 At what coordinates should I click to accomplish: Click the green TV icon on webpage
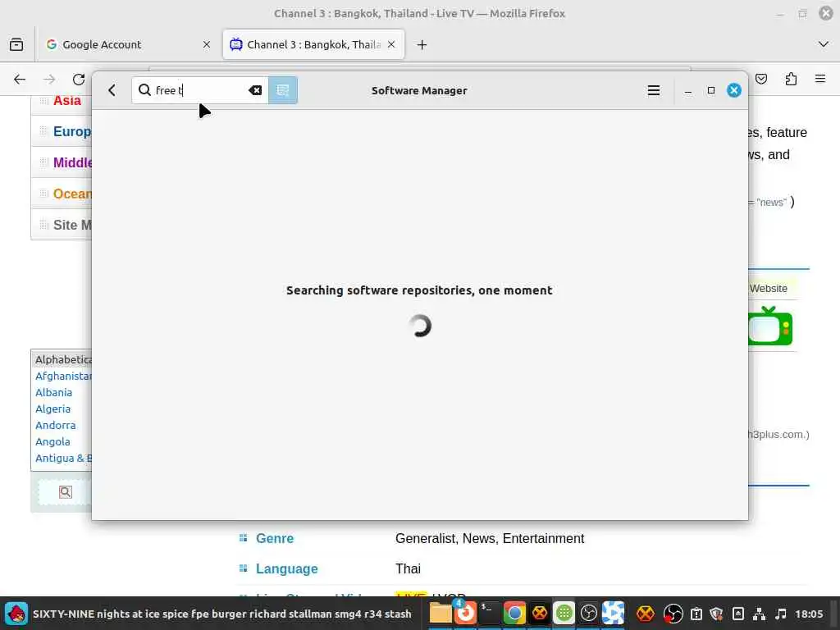(x=769, y=326)
